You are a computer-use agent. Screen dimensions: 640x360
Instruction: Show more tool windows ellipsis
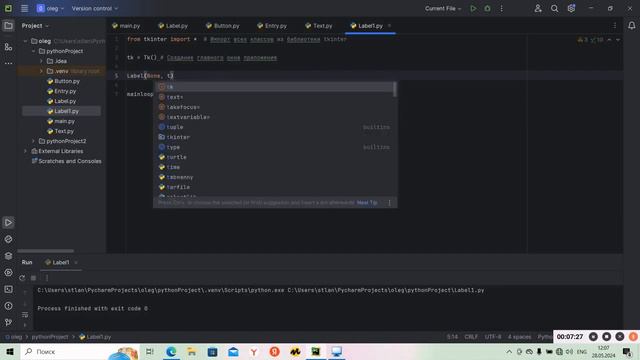pos(8,63)
